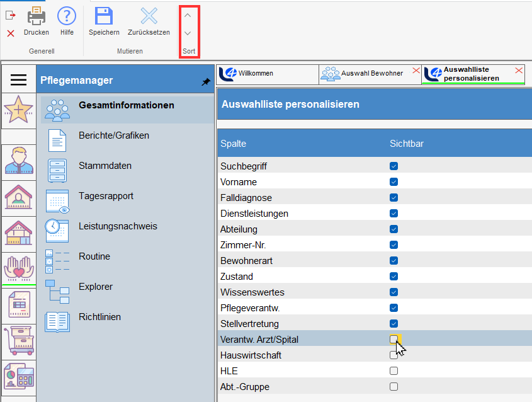The height and width of the screenshot is (402, 532).
Task: Enable the Verantw. Arzt/Spital checkbox
Action: coord(393,340)
